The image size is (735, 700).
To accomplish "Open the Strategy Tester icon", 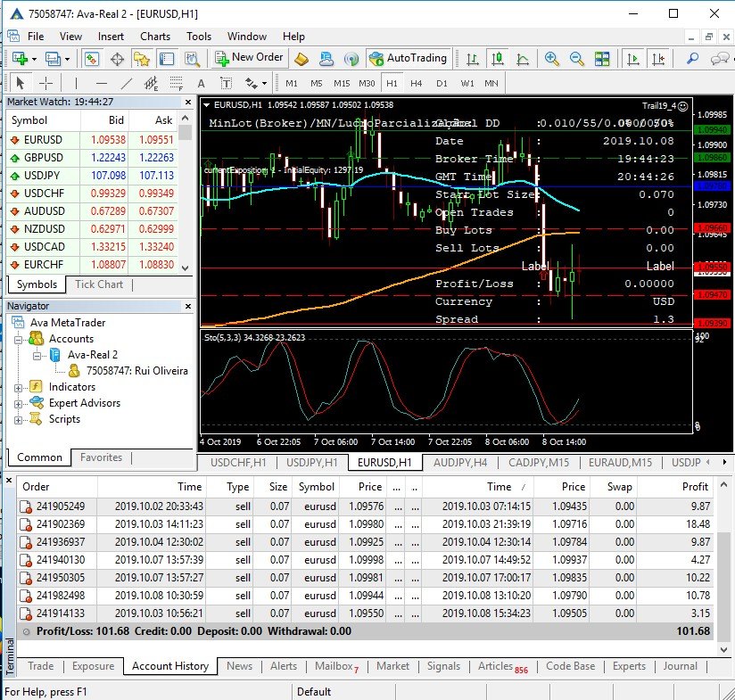I will [192, 59].
